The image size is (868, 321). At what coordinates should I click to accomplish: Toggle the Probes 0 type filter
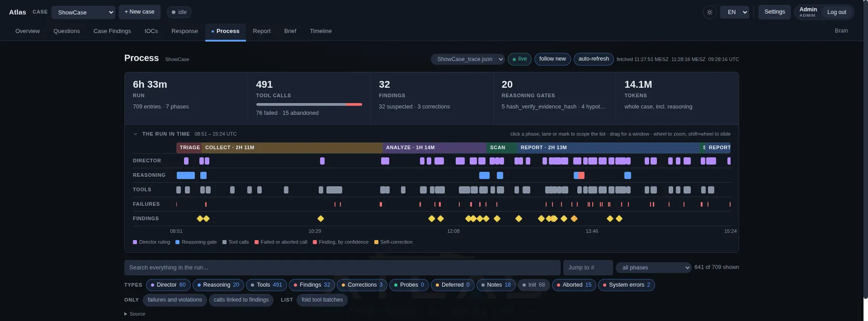click(x=409, y=285)
